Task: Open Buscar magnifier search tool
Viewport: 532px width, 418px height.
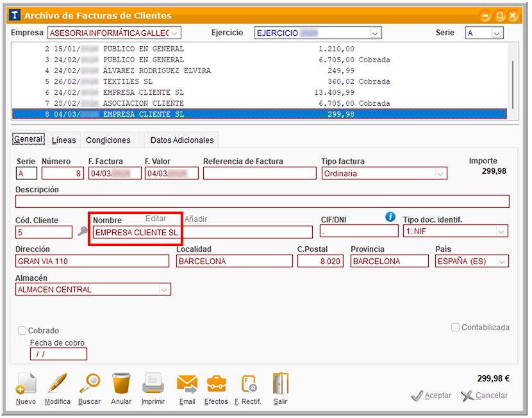Action: pyautogui.click(x=89, y=385)
